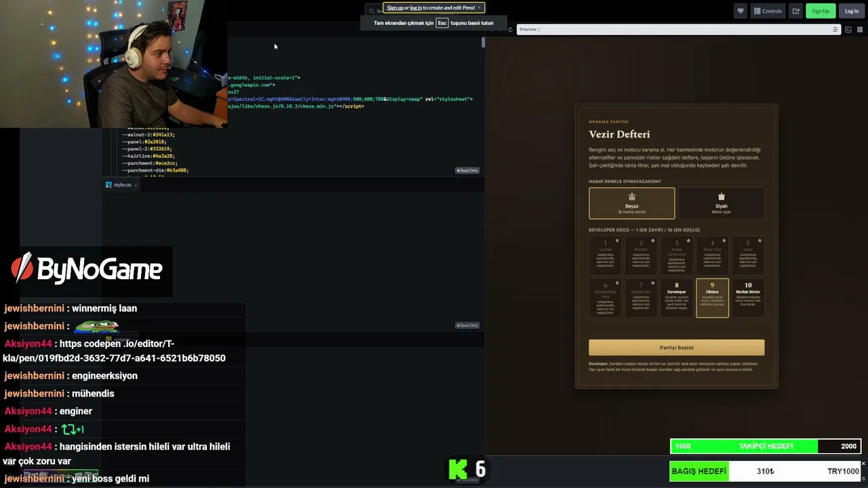Click 'Hangi renkle oynayacaksın?' label

(x=625, y=182)
